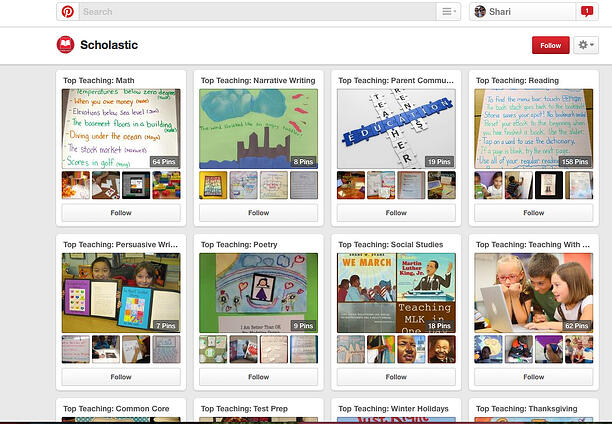Image resolution: width=612 pixels, height=424 pixels.
Task: Open first small thumbnail in Poetry board
Action: (x=213, y=349)
